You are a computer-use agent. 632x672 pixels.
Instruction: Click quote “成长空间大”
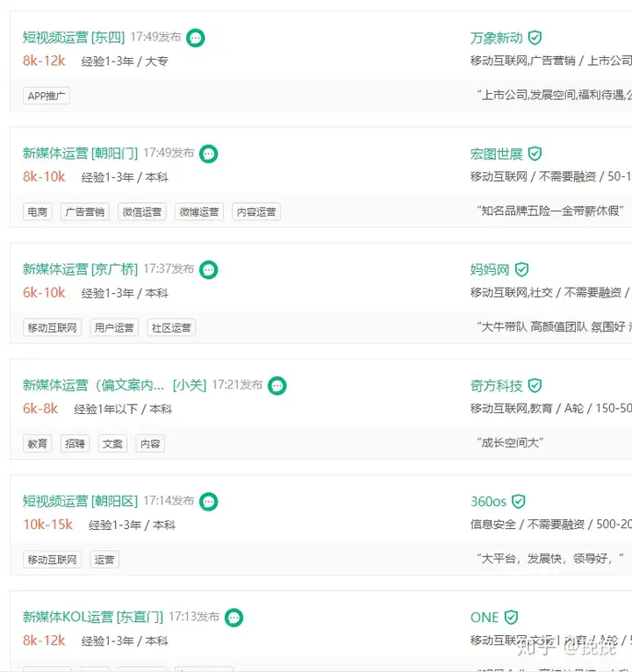[x=510, y=443]
